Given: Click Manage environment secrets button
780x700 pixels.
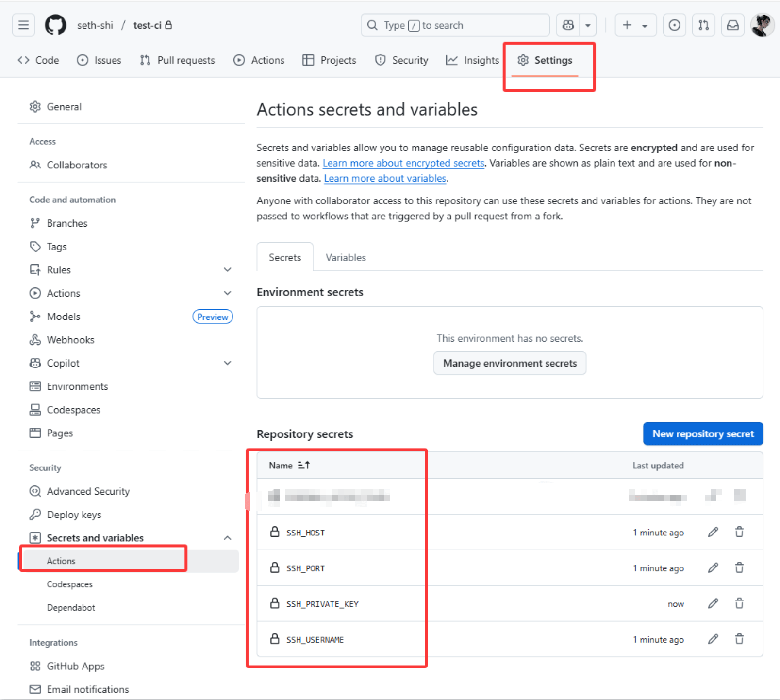Looking at the screenshot, I should click(510, 363).
